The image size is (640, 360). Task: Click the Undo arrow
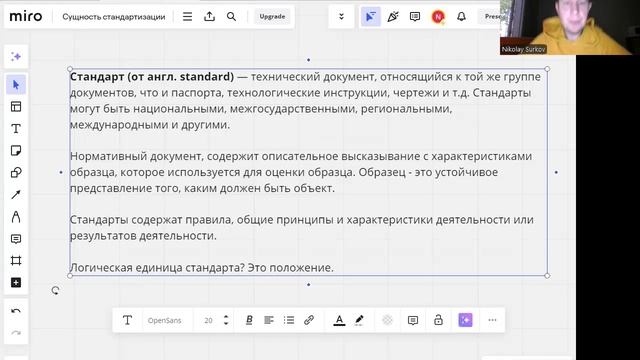(16, 311)
